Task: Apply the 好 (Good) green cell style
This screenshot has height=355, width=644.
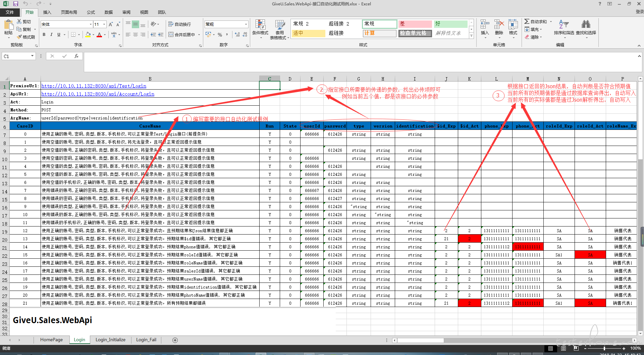Action: pos(450,24)
